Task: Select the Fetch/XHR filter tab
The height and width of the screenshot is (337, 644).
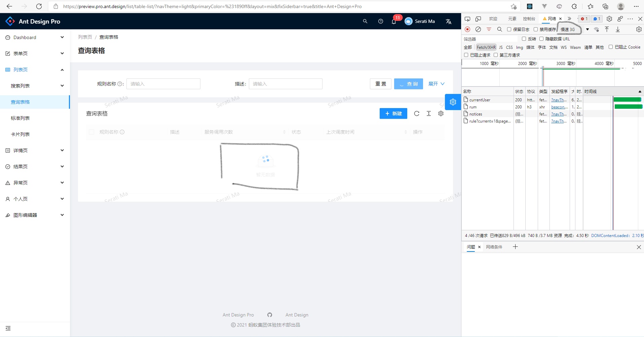Action: click(486, 47)
